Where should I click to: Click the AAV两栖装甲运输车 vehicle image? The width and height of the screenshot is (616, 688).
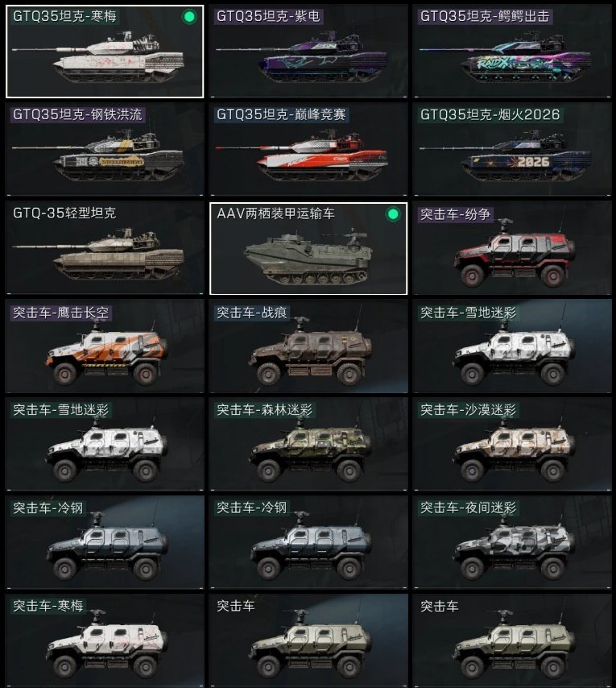pos(308,258)
